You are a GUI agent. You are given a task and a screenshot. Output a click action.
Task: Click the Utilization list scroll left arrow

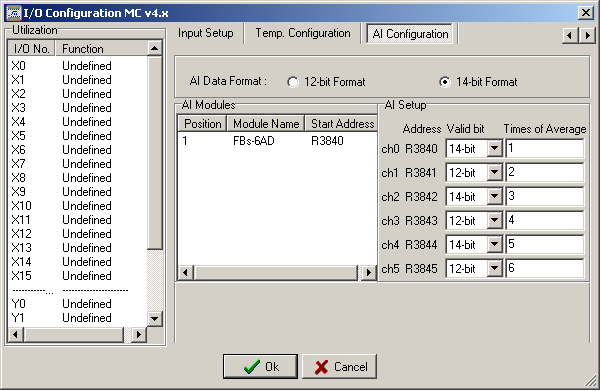point(15,335)
